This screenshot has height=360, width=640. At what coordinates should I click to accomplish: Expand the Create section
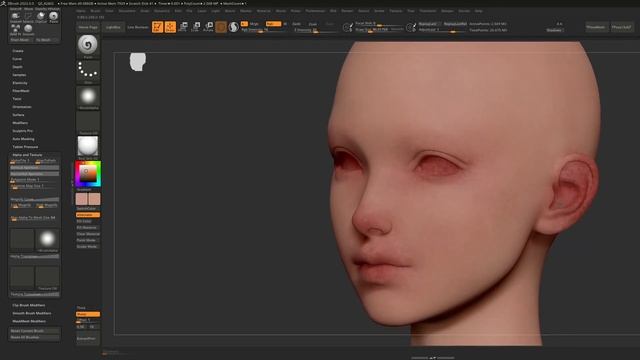pos(18,51)
